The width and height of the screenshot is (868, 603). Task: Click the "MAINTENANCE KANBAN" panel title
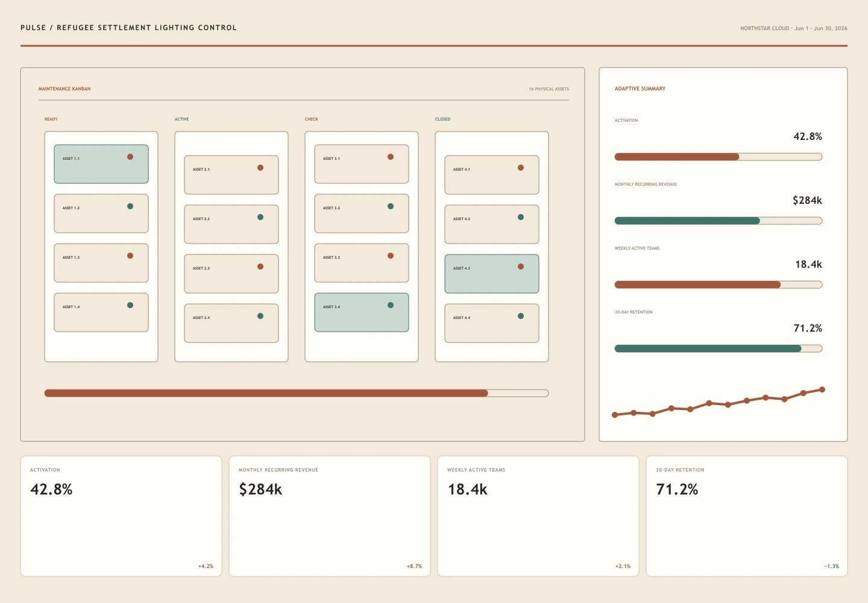tap(64, 89)
